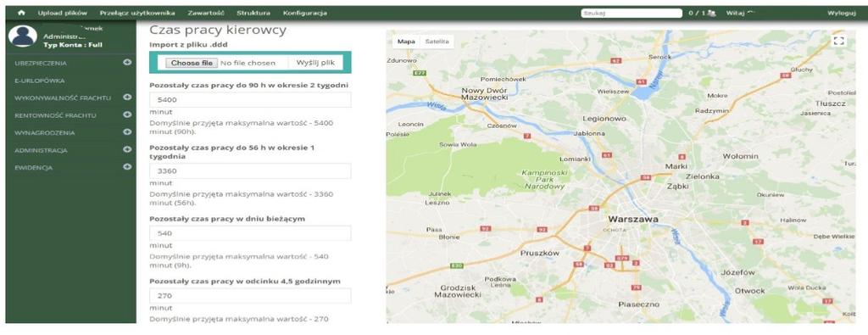This screenshot has height=335, width=868.
Task: Open the Zawartość menu
Action: pyautogui.click(x=206, y=13)
